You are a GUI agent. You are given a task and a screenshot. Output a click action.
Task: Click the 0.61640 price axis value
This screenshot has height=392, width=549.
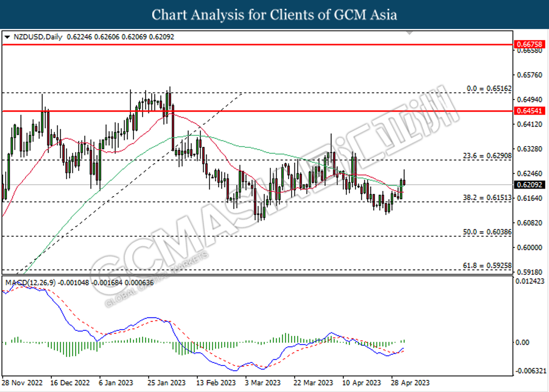pyautogui.click(x=530, y=198)
